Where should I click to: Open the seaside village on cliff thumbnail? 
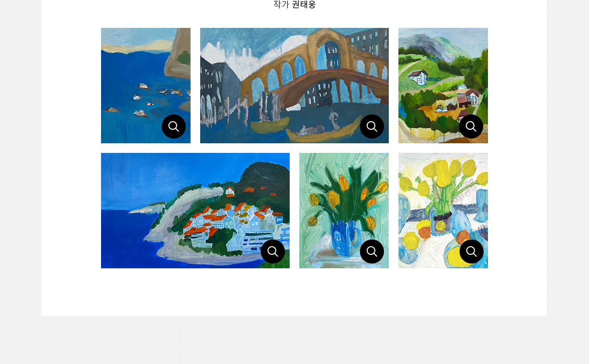pos(195,211)
